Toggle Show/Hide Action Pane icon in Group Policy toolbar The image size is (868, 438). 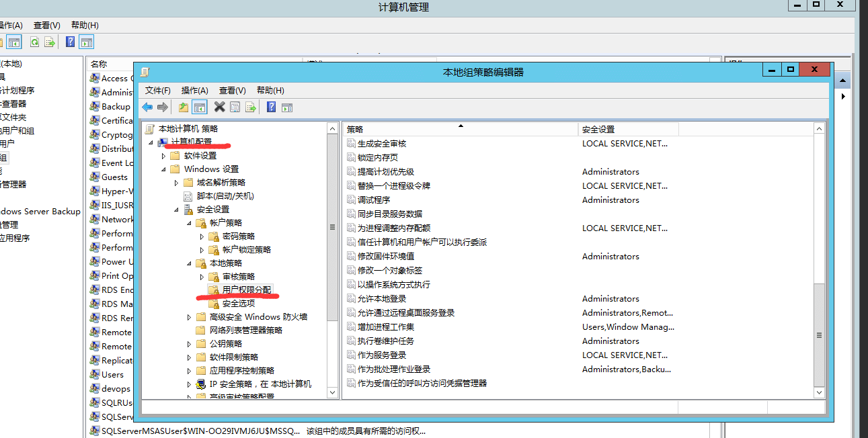point(287,107)
